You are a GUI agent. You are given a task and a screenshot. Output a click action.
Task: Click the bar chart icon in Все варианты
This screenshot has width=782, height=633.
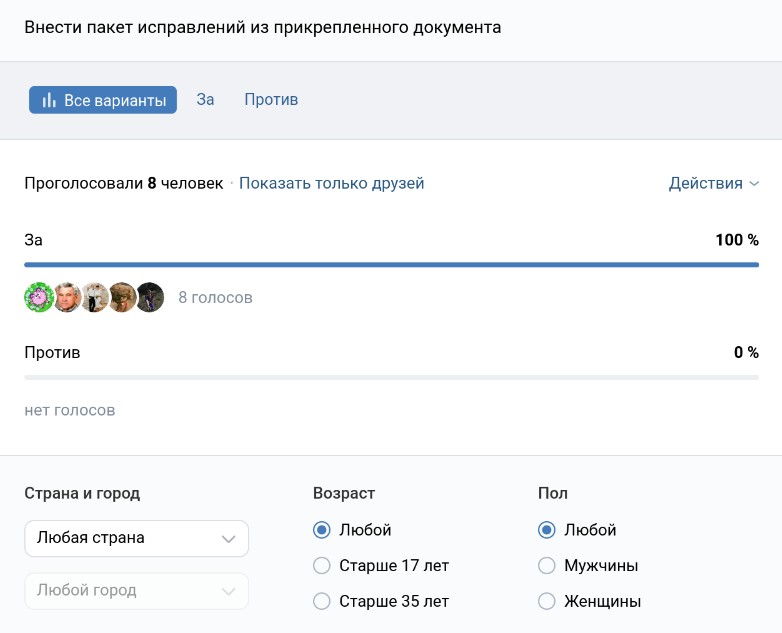pos(48,100)
